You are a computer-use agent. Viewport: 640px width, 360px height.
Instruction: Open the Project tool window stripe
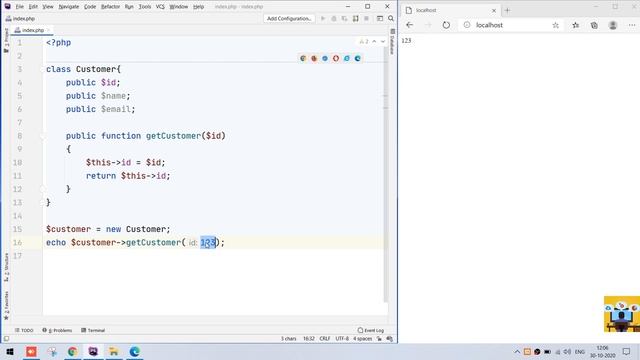(x=6, y=40)
